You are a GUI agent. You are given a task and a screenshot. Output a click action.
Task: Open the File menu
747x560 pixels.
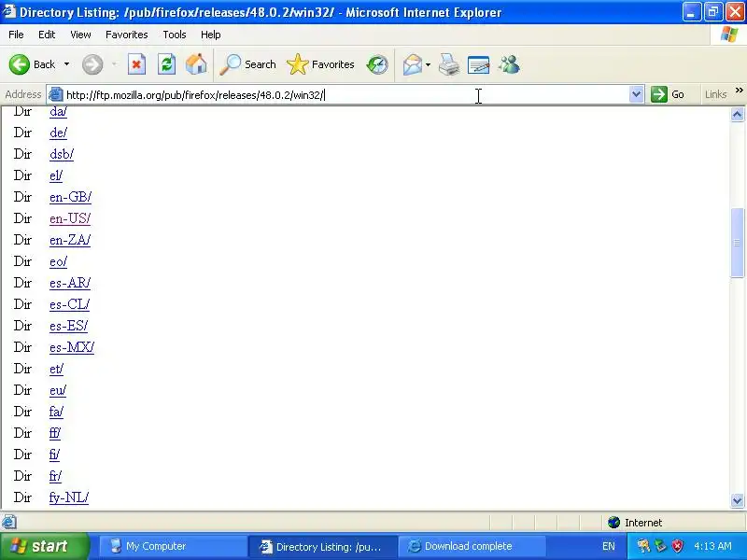tap(16, 35)
